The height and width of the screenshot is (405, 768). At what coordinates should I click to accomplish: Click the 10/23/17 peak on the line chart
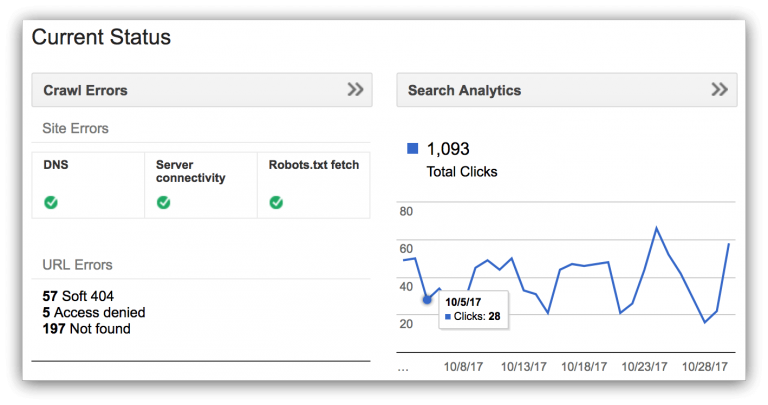click(x=657, y=228)
